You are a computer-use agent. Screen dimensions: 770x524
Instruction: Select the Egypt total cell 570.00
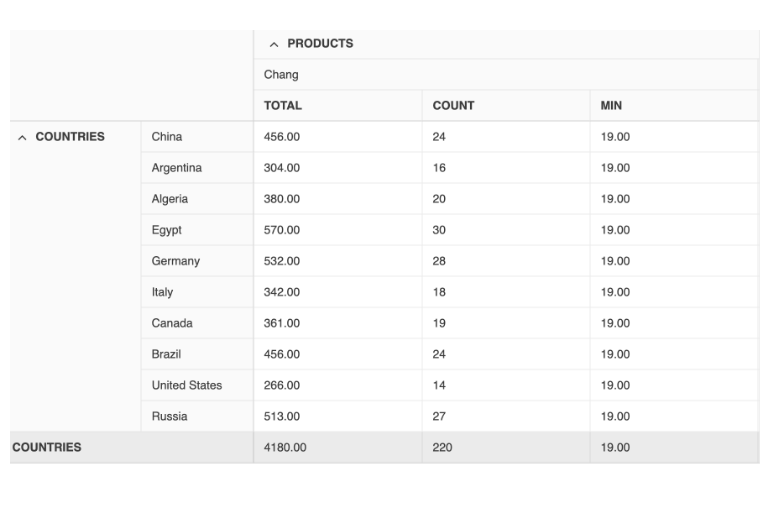pos(282,230)
